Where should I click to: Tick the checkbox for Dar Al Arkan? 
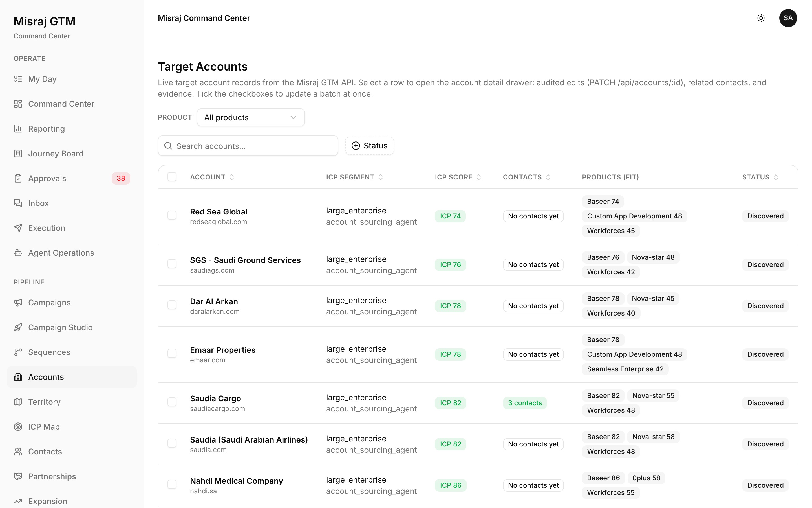tap(172, 305)
